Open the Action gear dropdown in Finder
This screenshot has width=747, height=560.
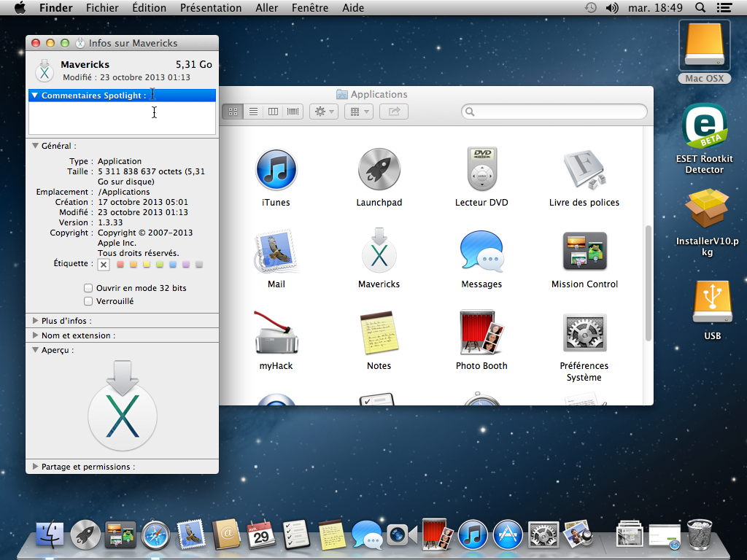(324, 112)
